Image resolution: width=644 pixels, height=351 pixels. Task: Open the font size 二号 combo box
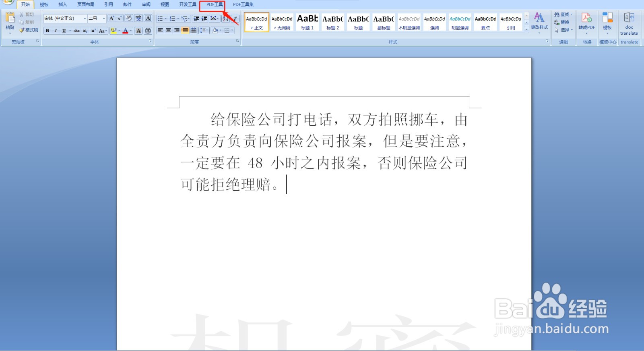(97, 18)
